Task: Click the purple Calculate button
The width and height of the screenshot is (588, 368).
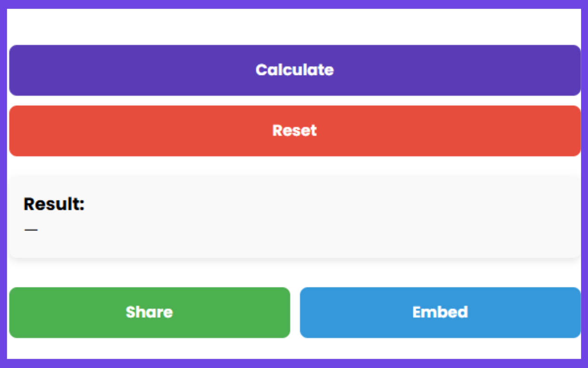Action: coord(294,70)
